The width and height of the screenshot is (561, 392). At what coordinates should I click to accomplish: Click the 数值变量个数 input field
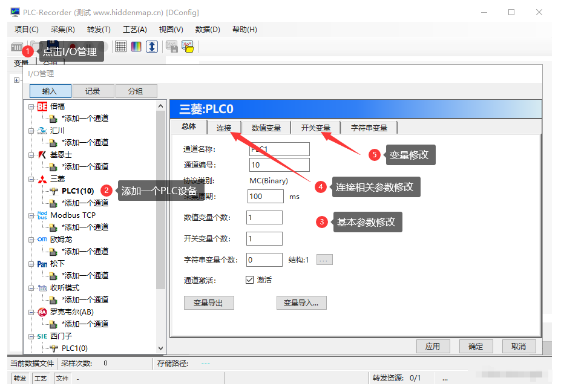[x=264, y=217]
